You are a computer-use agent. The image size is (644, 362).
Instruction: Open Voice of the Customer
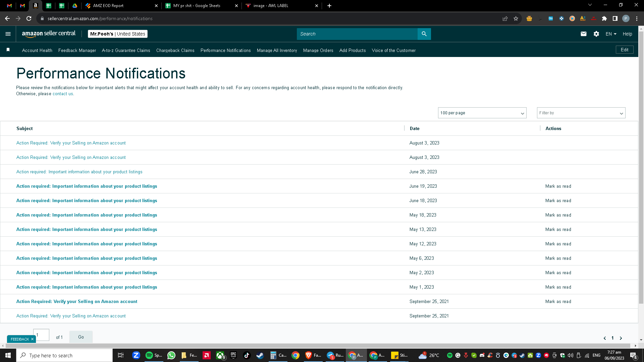click(x=394, y=50)
